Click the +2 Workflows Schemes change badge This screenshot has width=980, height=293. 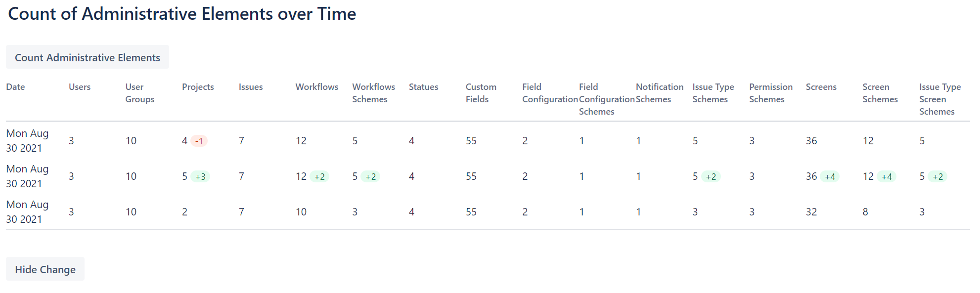pos(370,176)
